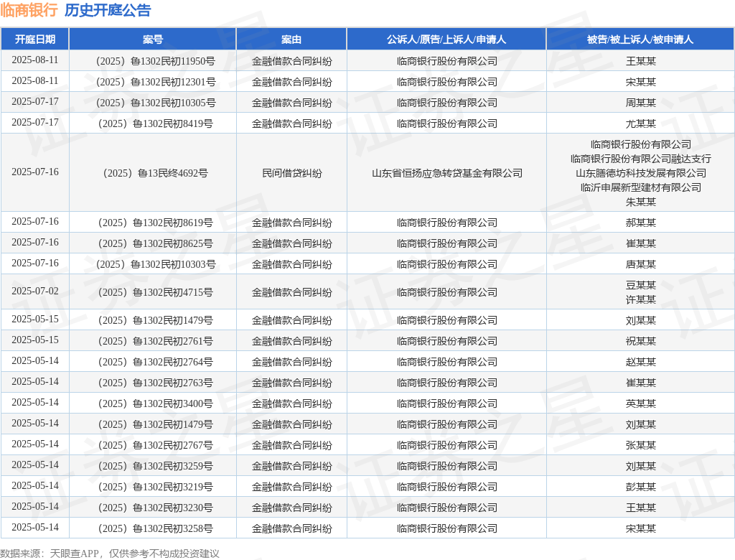735x560 pixels.
Task: Select case number 鲁1302民初2761号
Action: [x=156, y=341]
